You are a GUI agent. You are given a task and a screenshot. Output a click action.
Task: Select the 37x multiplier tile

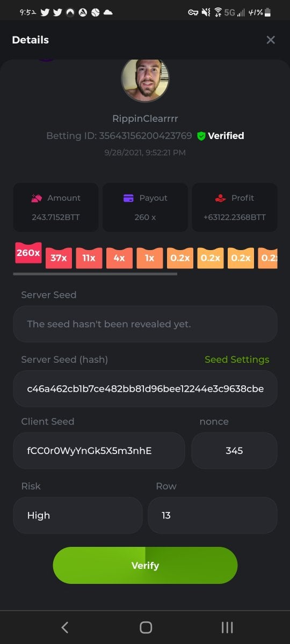[59, 258]
